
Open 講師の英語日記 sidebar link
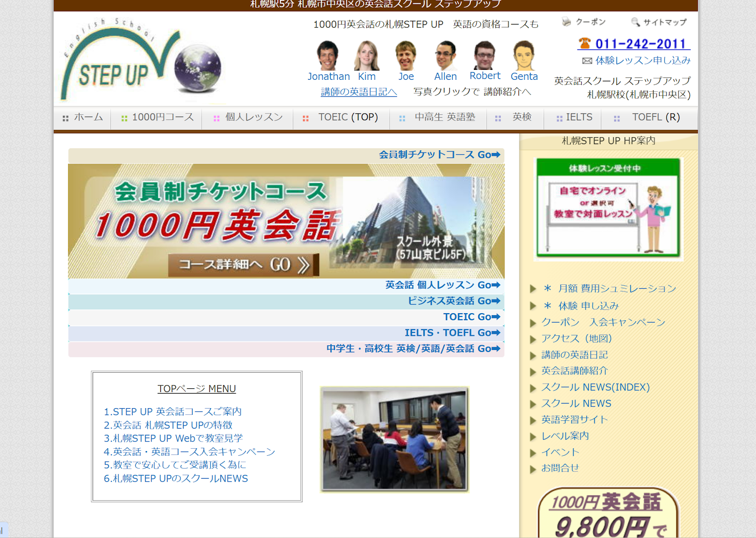click(x=575, y=355)
